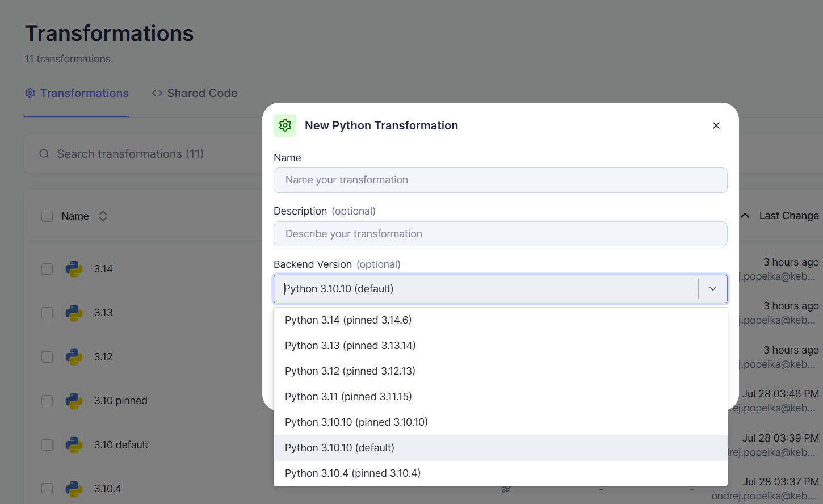Click the Name column header label
The image size is (823, 504).
pyautogui.click(x=75, y=216)
